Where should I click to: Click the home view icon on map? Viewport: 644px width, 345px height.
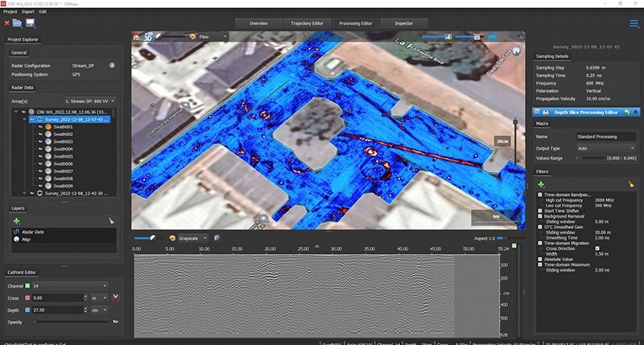(x=137, y=36)
